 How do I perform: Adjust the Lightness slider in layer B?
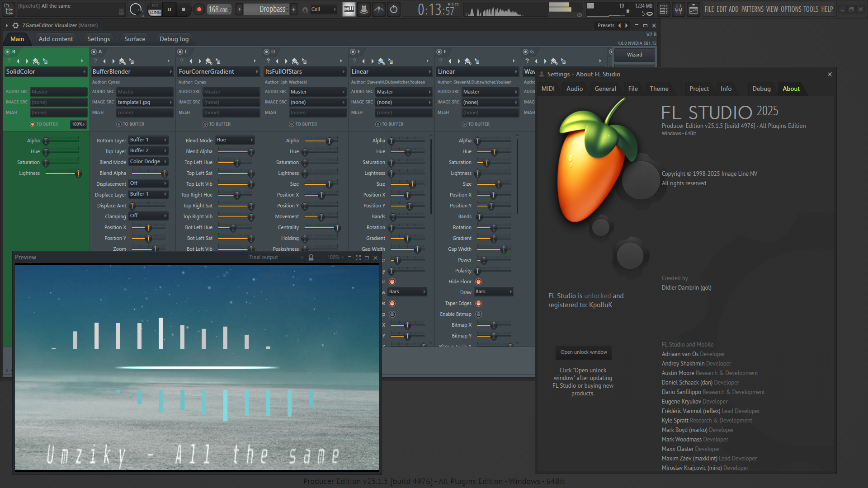62,173
